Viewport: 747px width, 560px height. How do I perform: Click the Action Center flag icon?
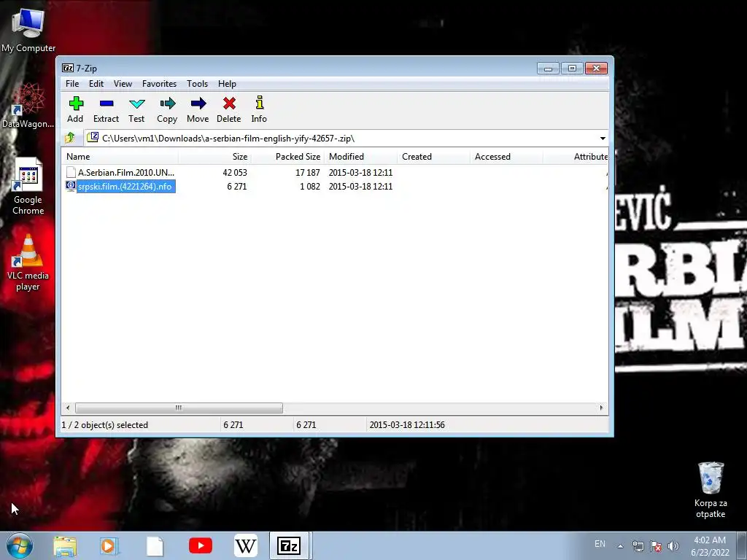pyautogui.click(x=656, y=546)
